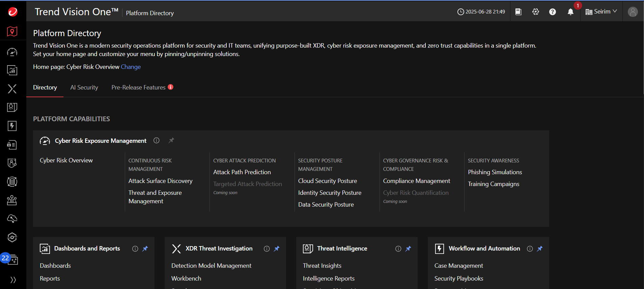
Task: Click XDR Threat Investigation info icon
Action: pyautogui.click(x=267, y=249)
